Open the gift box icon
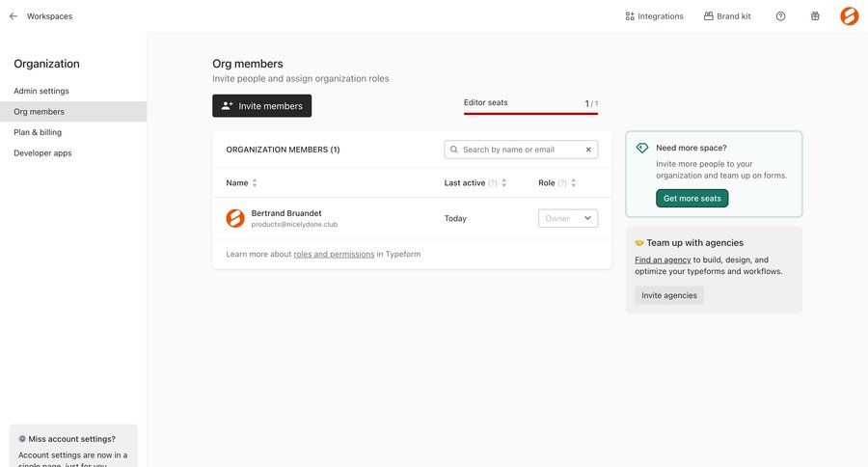The width and height of the screenshot is (868, 467). (815, 16)
